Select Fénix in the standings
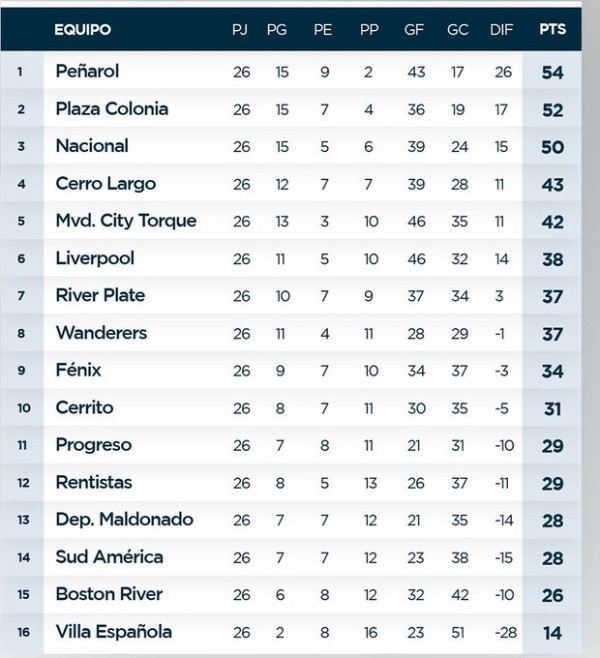The height and width of the screenshot is (658, 600). click(78, 370)
